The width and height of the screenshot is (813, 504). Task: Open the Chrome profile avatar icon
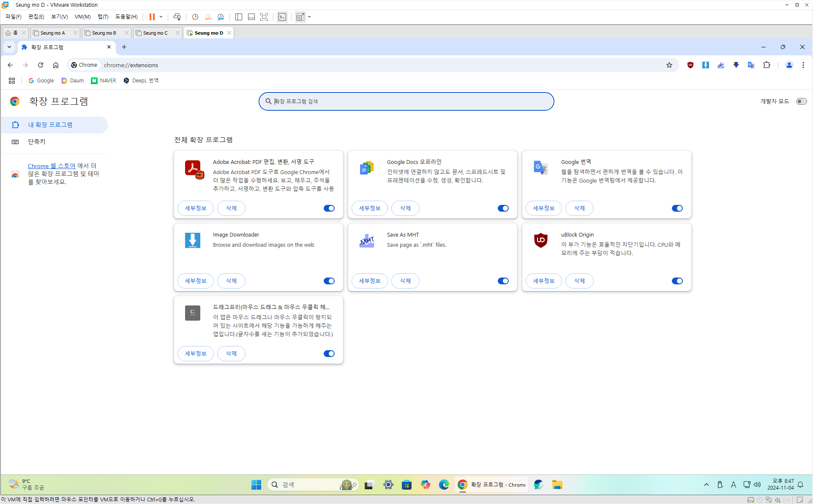pos(789,65)
